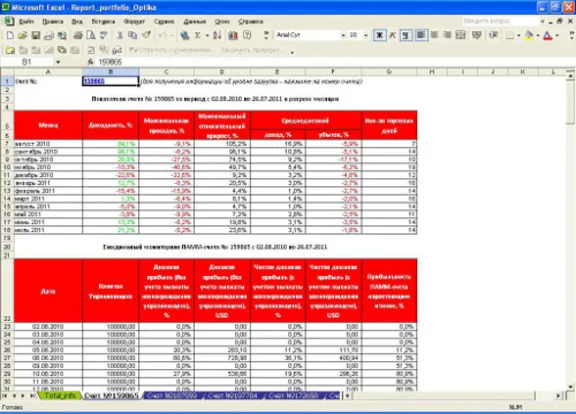Viewport: 576px width, 414px height.
Task: Click the Sort ascending icon
Action: coord(217,35)
